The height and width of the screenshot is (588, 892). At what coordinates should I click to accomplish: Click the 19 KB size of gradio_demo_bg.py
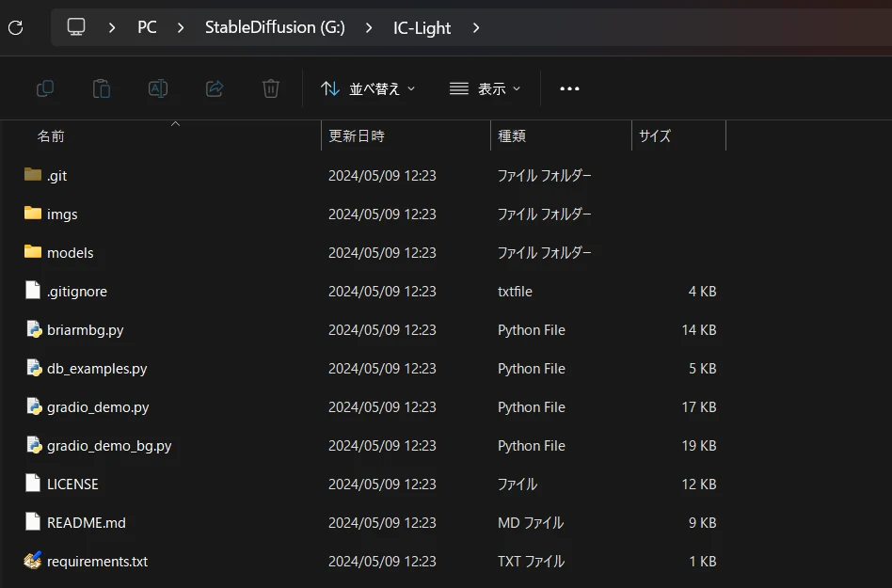tap(698, 446)
